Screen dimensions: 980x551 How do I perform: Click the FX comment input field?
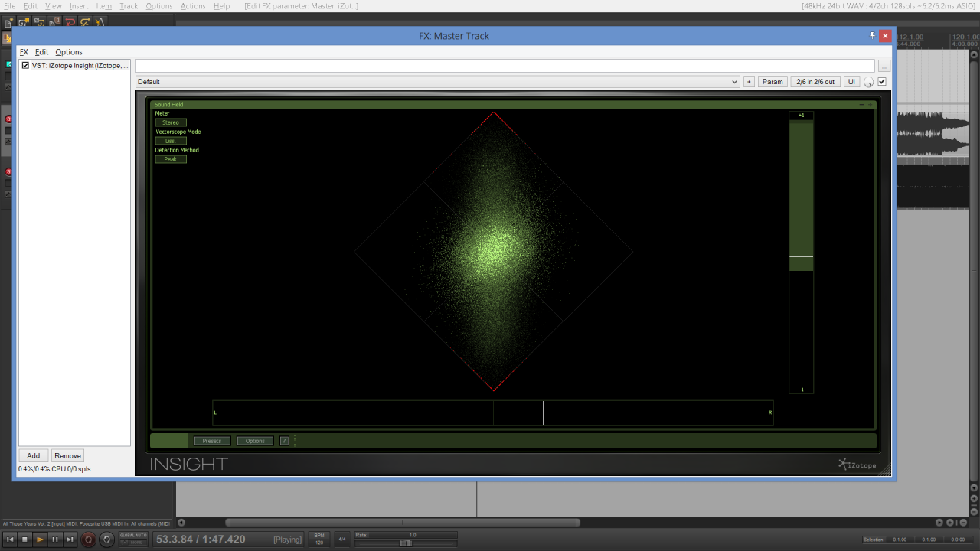coord(505,66)
